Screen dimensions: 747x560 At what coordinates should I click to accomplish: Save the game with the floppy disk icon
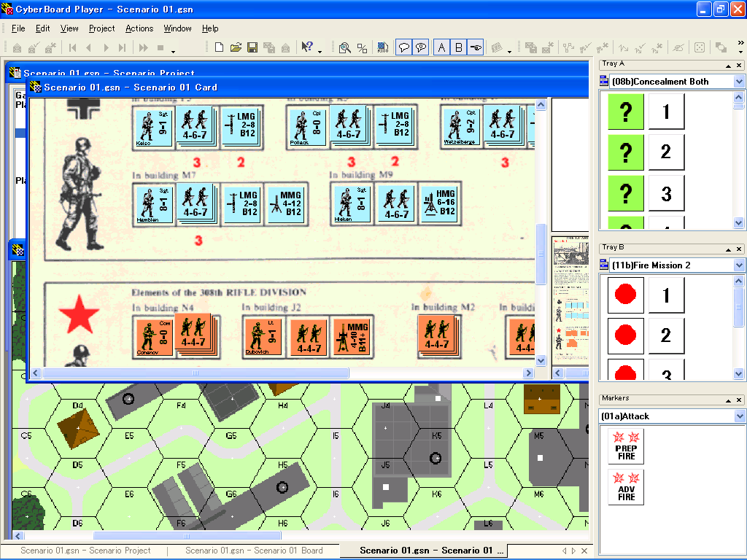pos(252,47)
